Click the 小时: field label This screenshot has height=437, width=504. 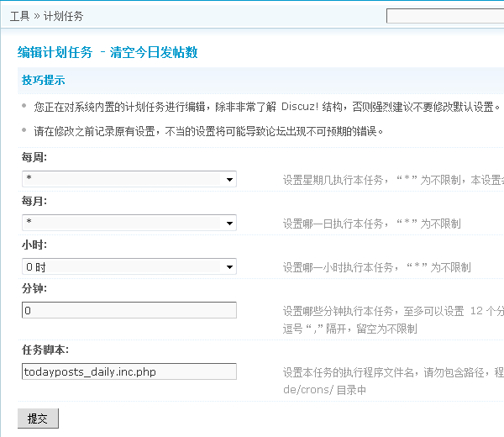point(34,245)
